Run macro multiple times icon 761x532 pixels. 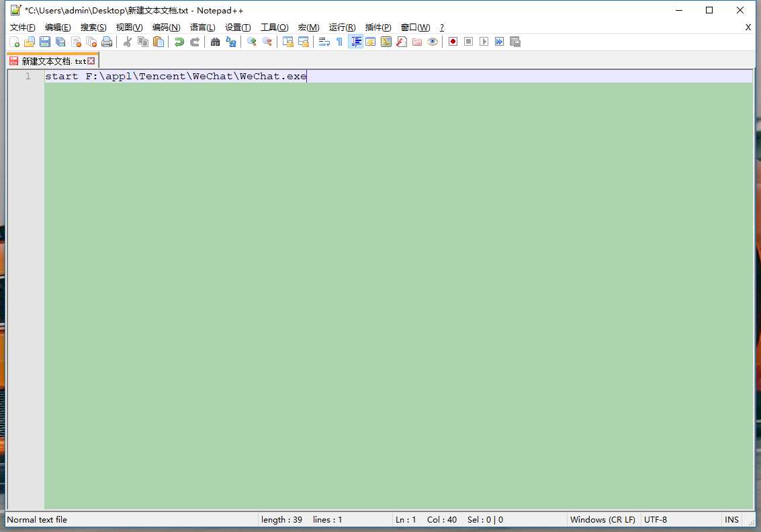coord(500,42)
